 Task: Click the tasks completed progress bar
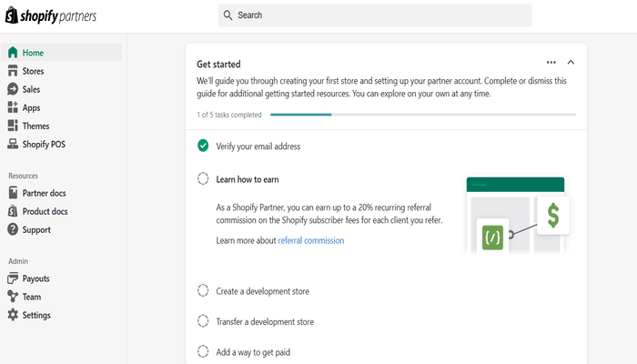tap(423, 115)
